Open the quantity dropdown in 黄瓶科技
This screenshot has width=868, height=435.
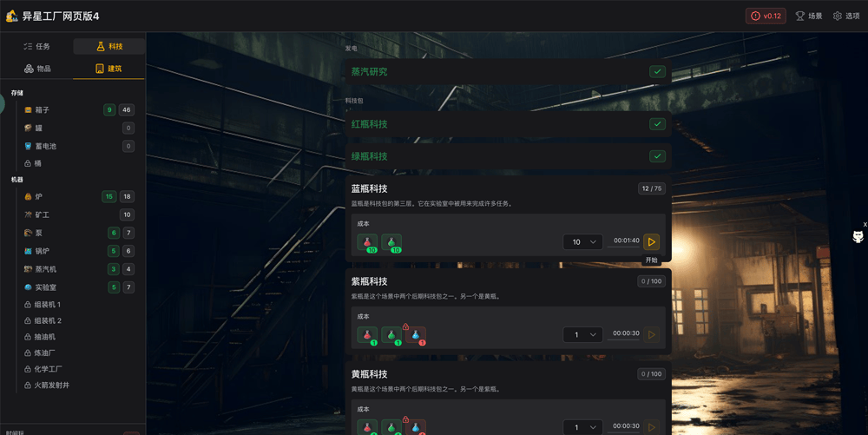(583, 427)
